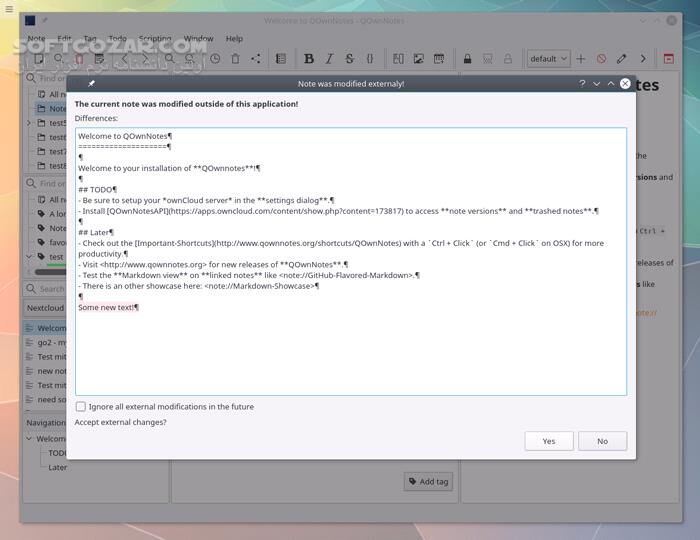700x540 pixels.
Task: Click the Add tag button
Action: click(x=429, y=482)
